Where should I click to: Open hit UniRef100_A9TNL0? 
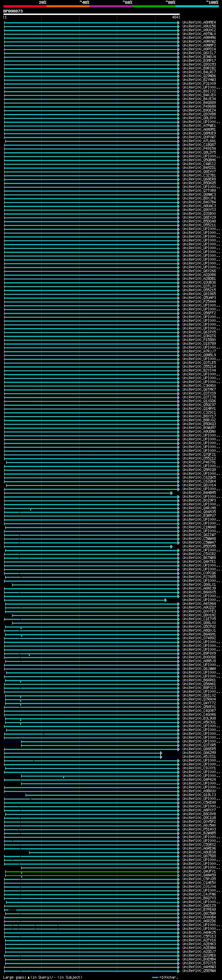[199, 34]
